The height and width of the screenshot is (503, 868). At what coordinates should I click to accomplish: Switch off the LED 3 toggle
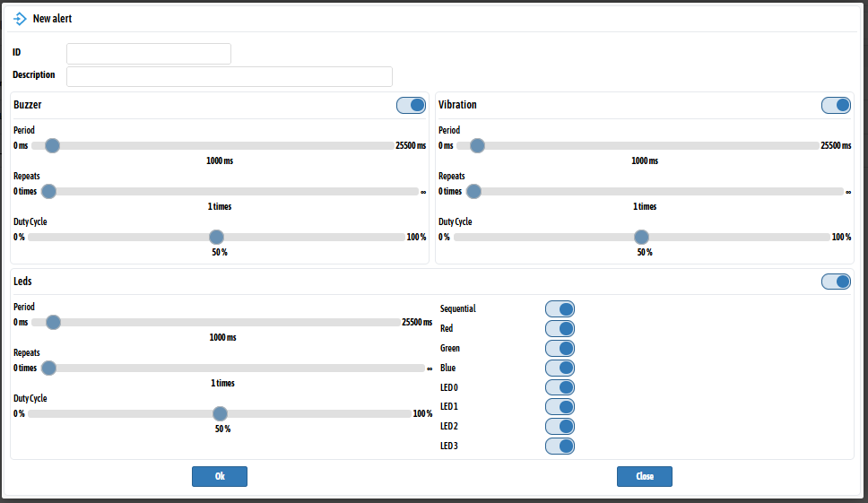[x=560, y=446]
